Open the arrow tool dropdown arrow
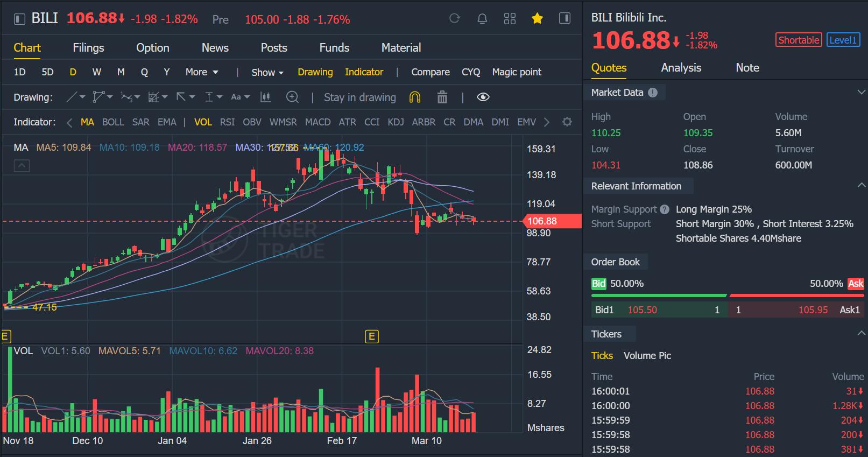Image resolution: width=868 pixels, height=457 pixels. pyautogui.click(x=192, y=97)
